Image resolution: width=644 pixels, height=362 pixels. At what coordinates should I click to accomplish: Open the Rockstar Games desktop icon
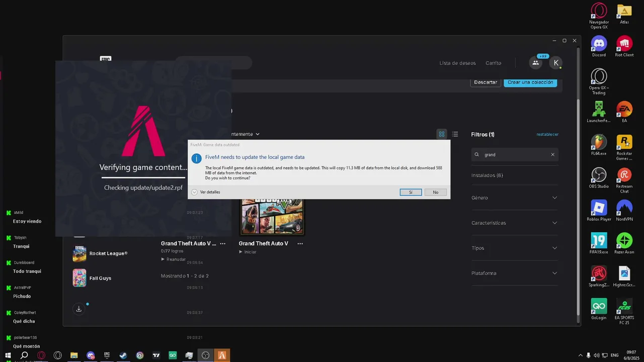pyautogui.click(x=624, y=147)
